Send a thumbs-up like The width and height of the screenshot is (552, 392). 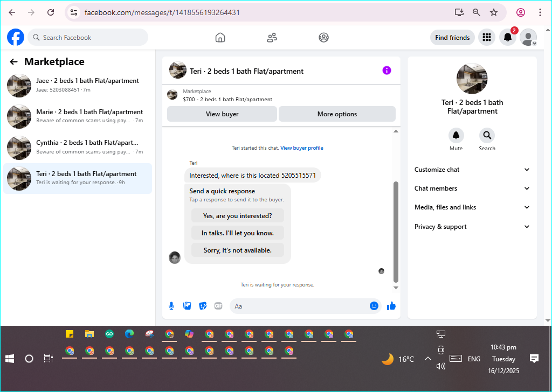click(391, 306)
